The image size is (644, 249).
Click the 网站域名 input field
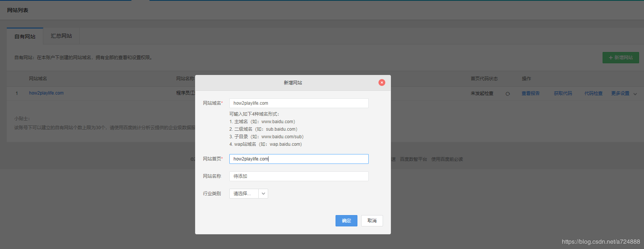pos(299,103)
